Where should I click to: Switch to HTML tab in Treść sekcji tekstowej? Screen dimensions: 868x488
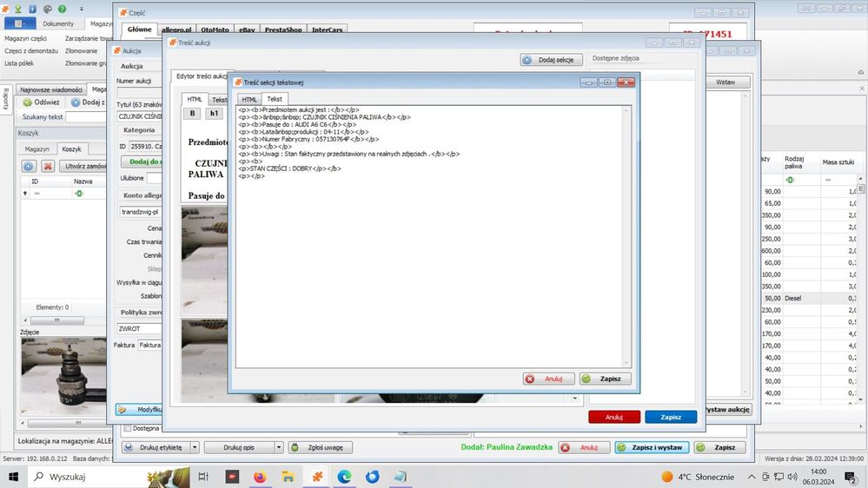point(249,100)
